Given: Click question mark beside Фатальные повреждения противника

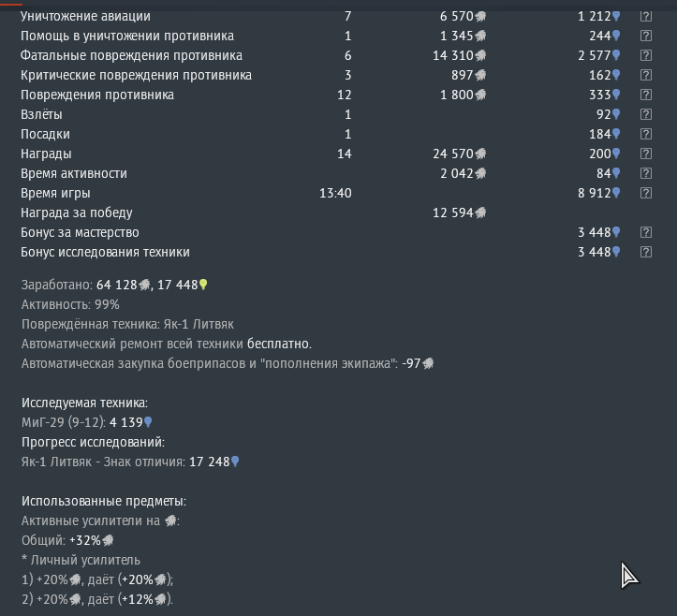Looking at the screenshot, I should tap(645, 56).
